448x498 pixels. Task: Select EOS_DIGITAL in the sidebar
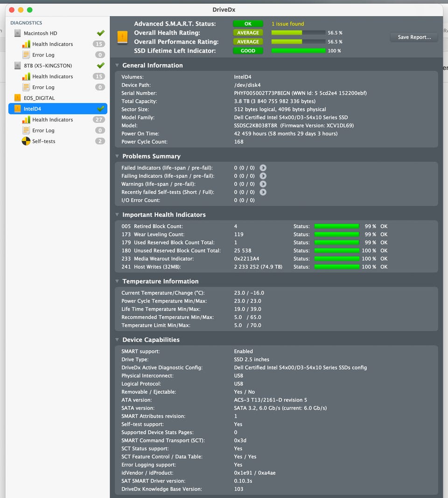coord(57,98)
